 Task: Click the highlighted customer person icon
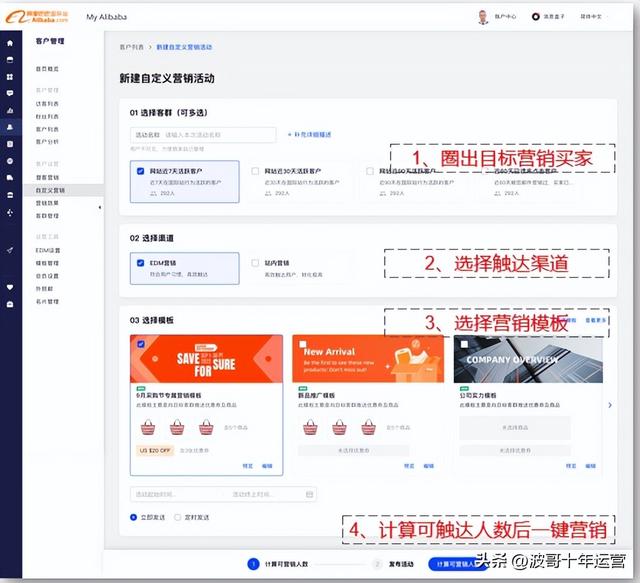pos(10,127)
